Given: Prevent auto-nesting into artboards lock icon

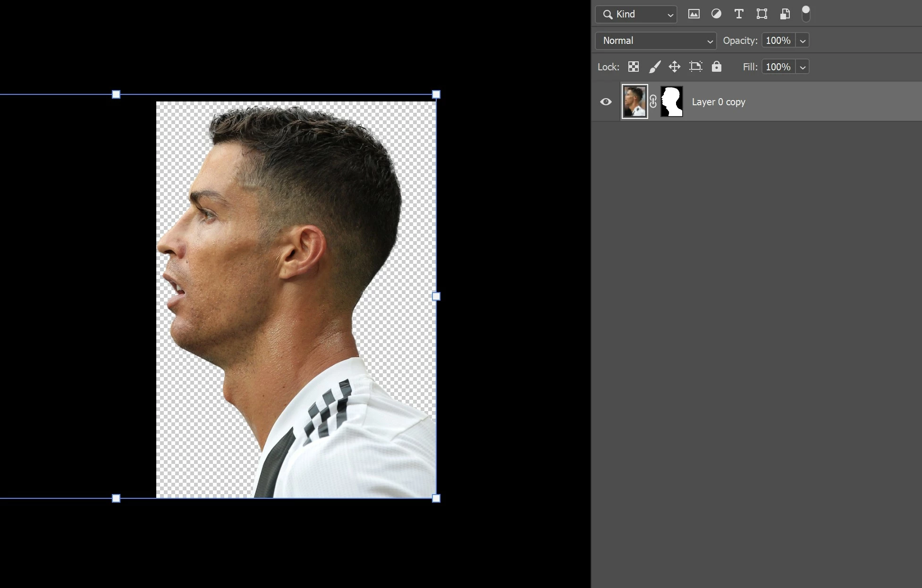Looking at the screenshot, I should [x=695, y=67].
